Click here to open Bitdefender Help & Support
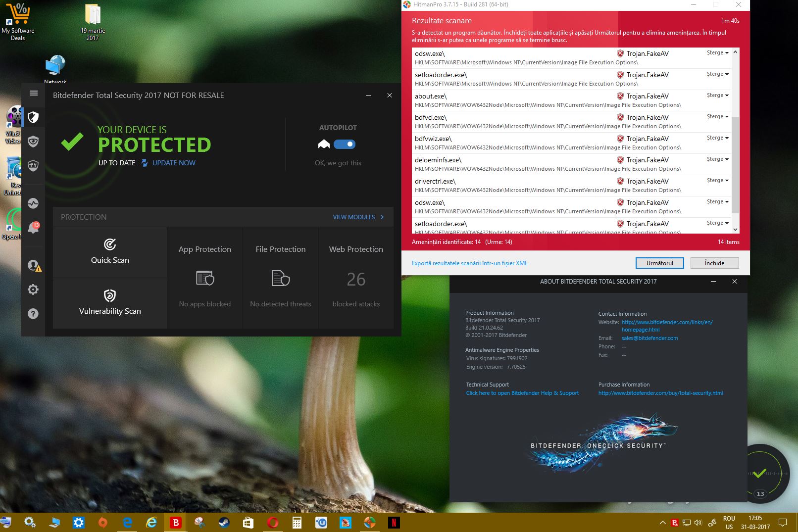The image size is (798, 532). pos(522,393)
